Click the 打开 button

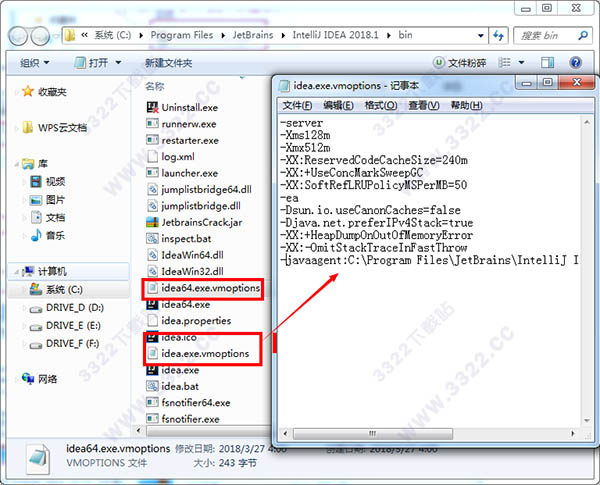(x=92, y=62)
